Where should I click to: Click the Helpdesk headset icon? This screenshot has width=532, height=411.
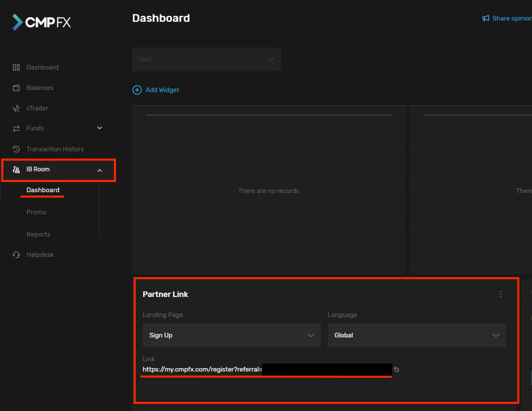click(x=16, y=255)
